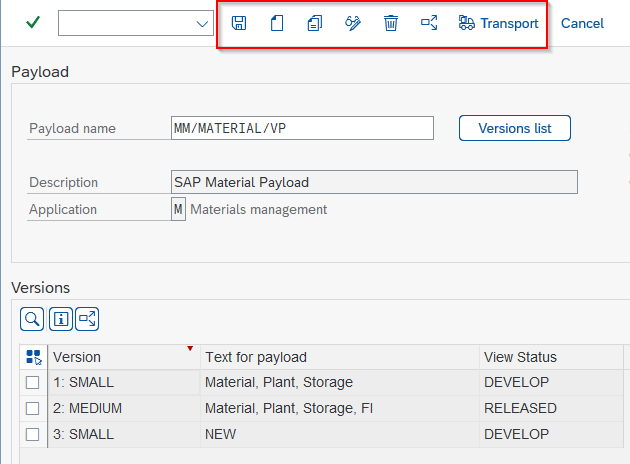Image resolution: width=630 pixels, height=464 pixels.
Task: Select the cell 3: SMALL
Action: 124,434
